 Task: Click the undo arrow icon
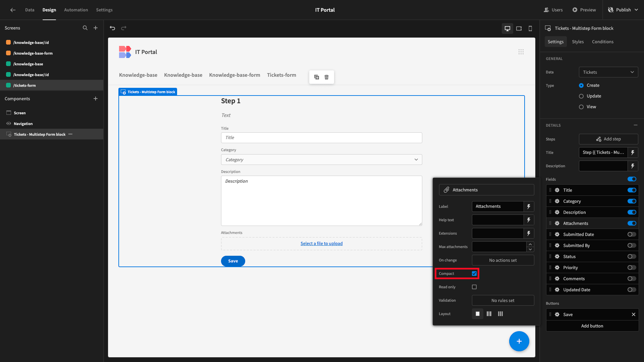[x=112, y=28]
